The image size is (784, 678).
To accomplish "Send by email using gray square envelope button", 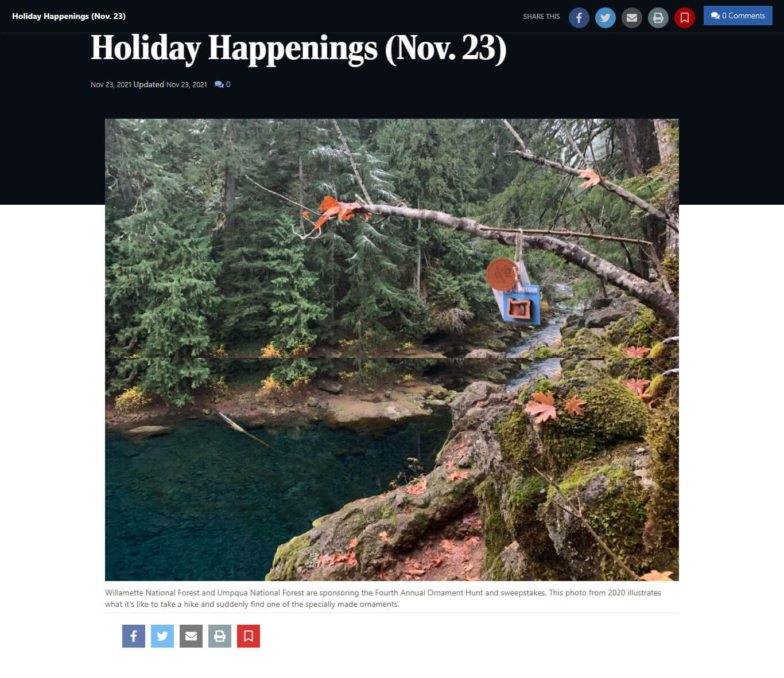I will [191, 636].
